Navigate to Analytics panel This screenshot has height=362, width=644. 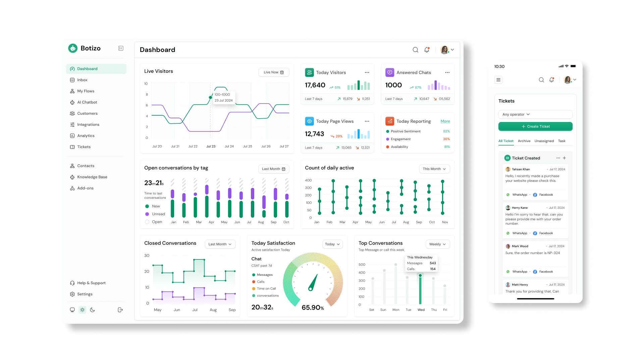pos(86,136)
